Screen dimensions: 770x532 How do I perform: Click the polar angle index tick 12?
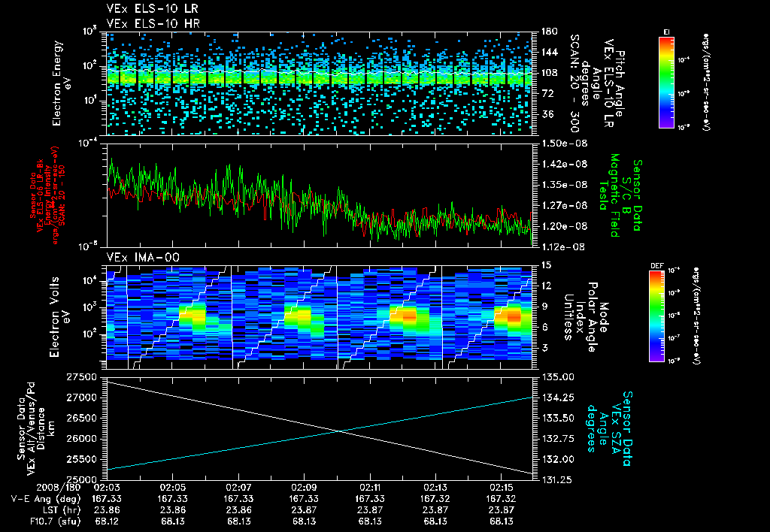coord(546,286)
